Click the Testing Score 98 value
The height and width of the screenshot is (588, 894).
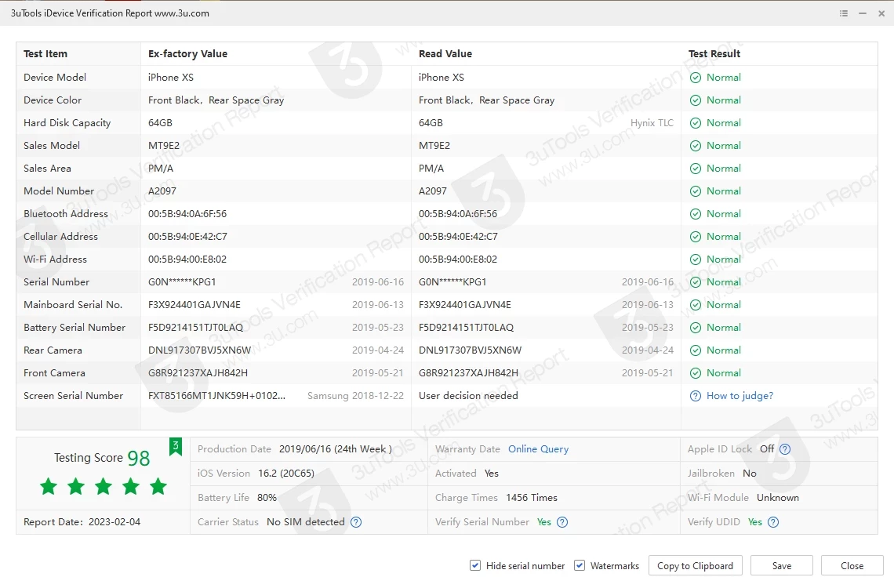coord(139,458)
